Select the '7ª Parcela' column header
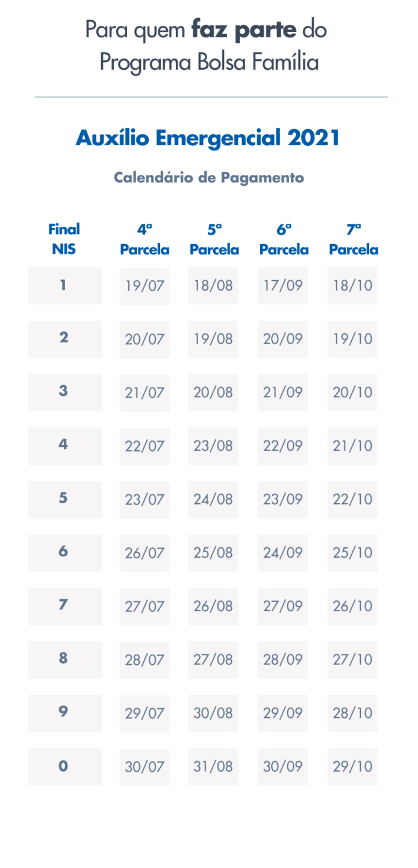Screen dimensions: 418x868 pos(354,239)
